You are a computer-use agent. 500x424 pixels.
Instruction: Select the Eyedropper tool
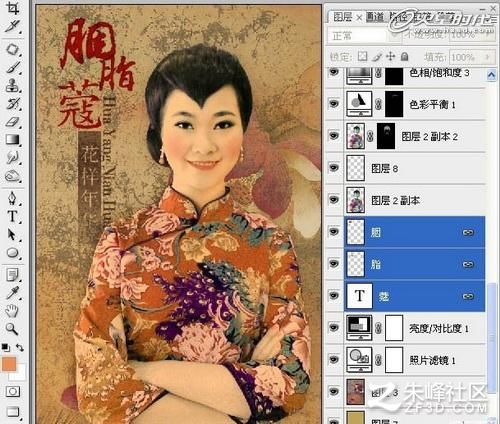click(13, 293)
